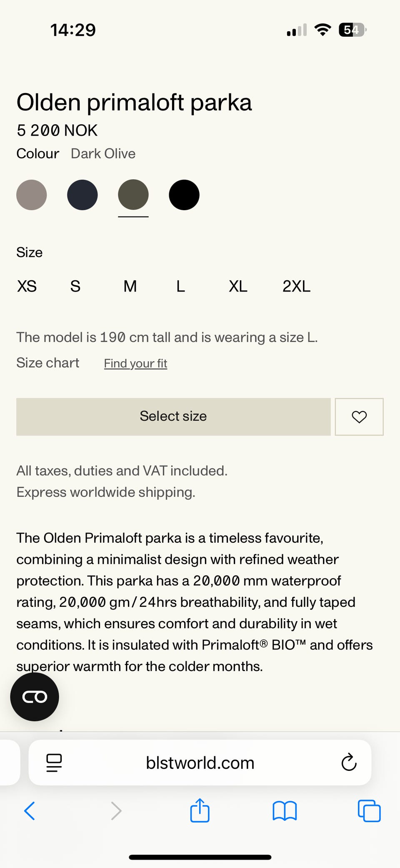
Task: Open the Safari share sheet
Action: click(x=200, y=810)
